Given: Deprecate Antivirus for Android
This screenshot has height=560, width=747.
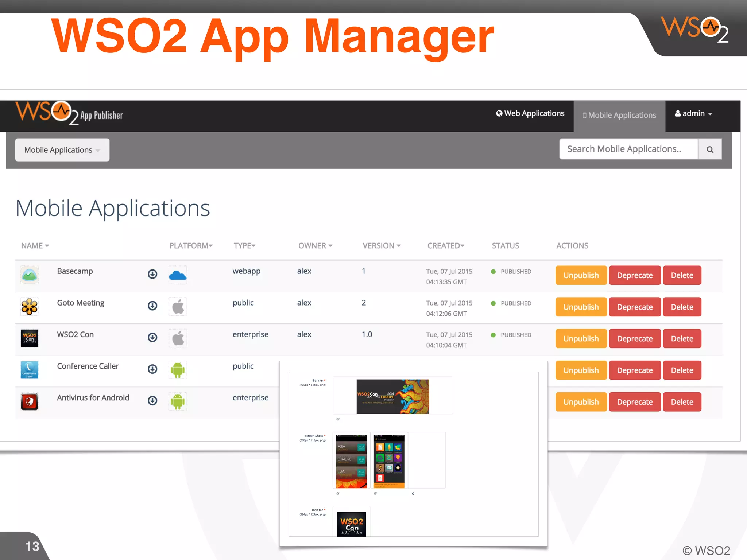Looking at the screenshot, I should (635, 402).
